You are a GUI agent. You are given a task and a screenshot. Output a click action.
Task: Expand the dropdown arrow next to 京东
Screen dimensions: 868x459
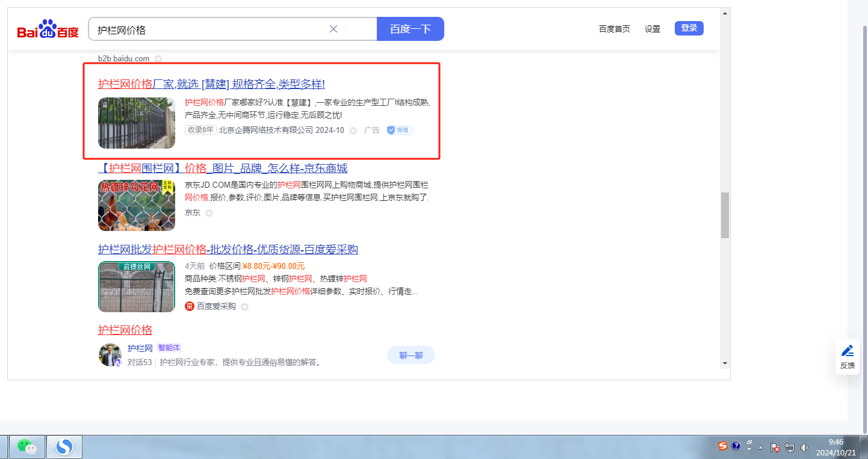tap(209, 213)
